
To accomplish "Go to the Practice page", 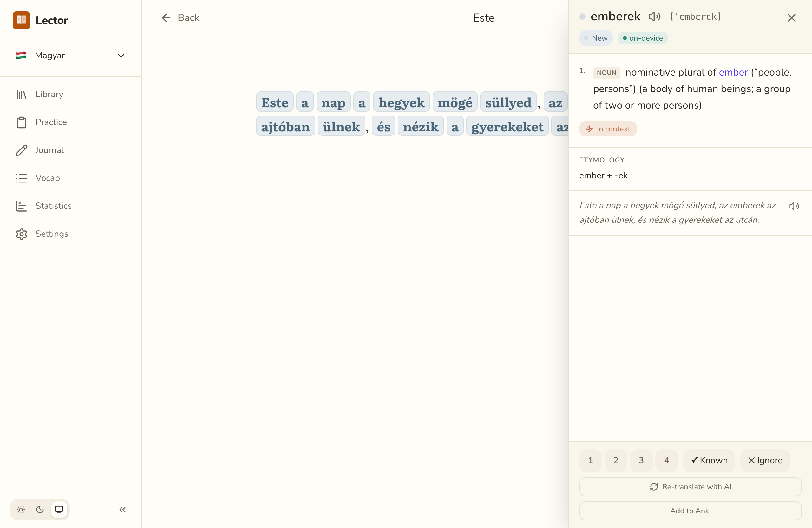I will coord(71,122).
